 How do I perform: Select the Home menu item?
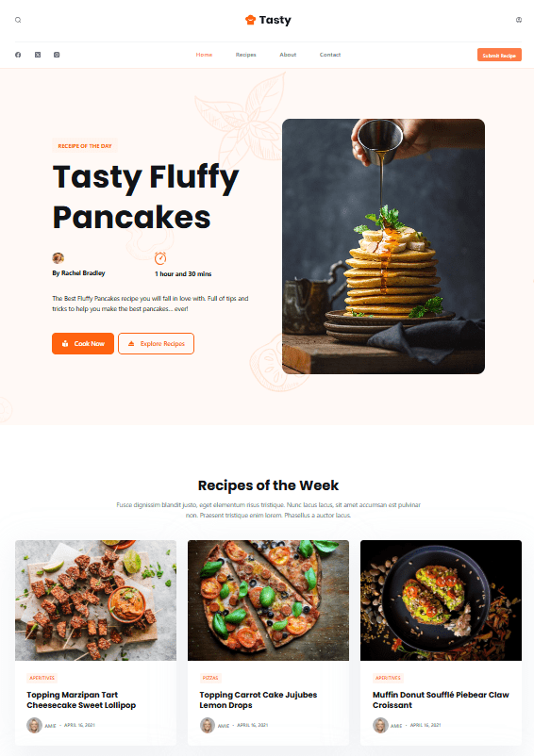pos(204,55)
